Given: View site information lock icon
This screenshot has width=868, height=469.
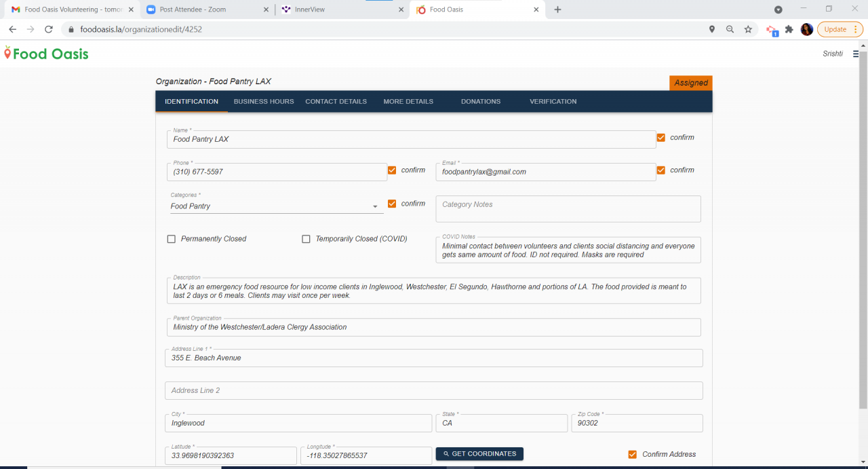Looking at the screenshot, I should pyautogui.click(x=71, y=29).
